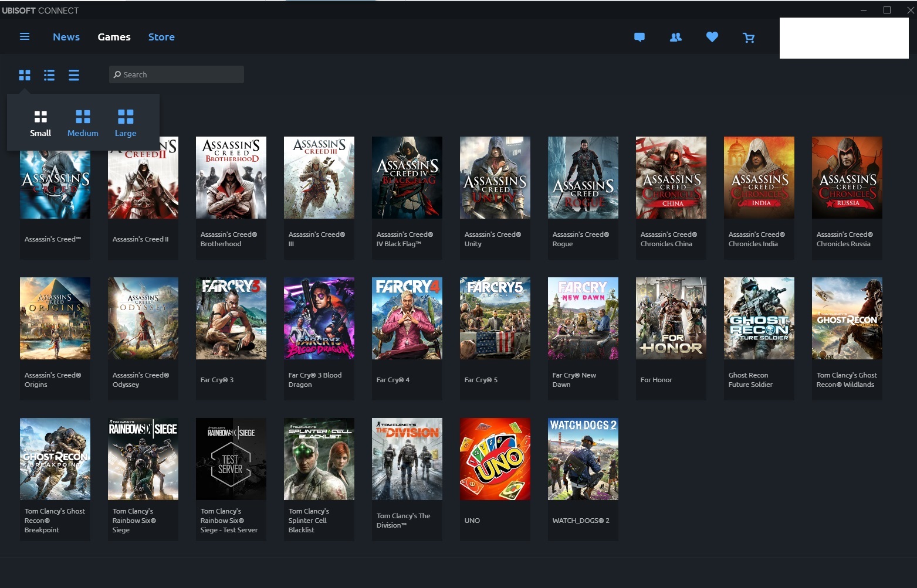Open Far Cry 3 cover art
This screenshot has width=917, height=588.
coord(231,318)
